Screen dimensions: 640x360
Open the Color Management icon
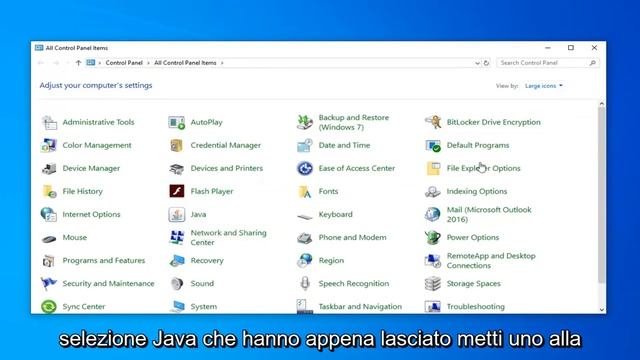pyautogui.click(x=49, y=145)
